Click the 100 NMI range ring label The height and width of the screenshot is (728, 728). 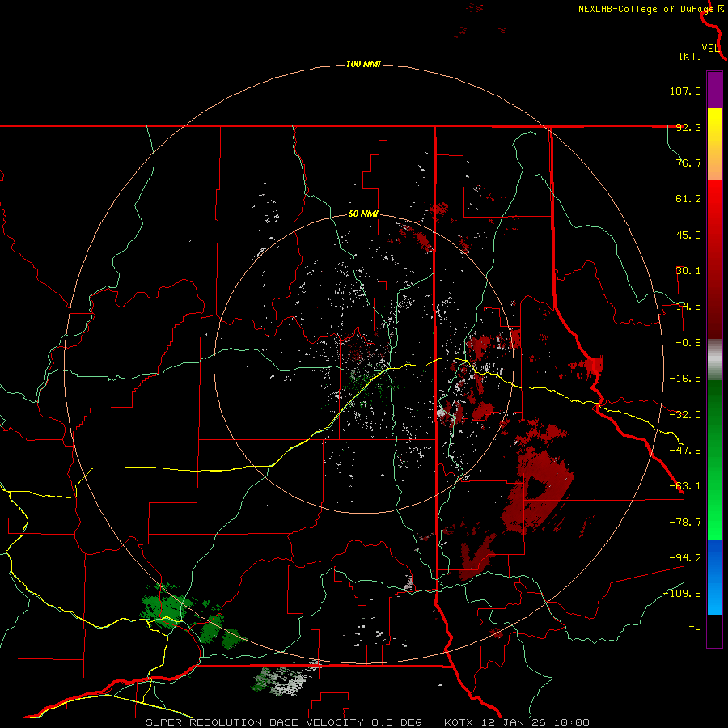click(x=363, y=64)
